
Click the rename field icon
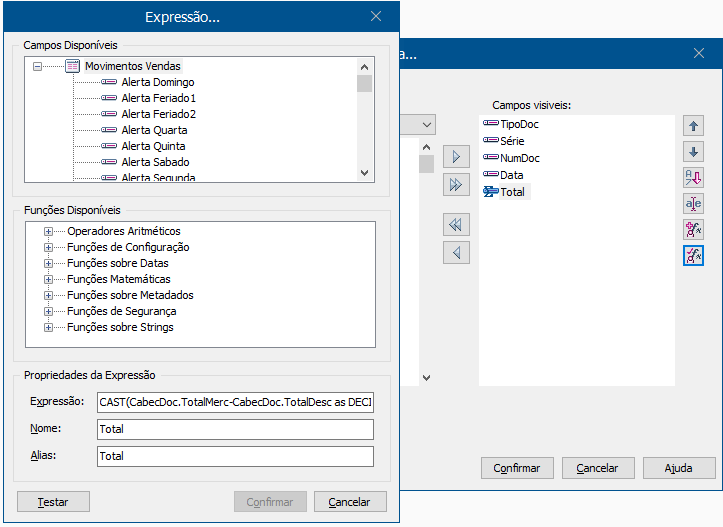pyautogui.click(x=694, y=204)
